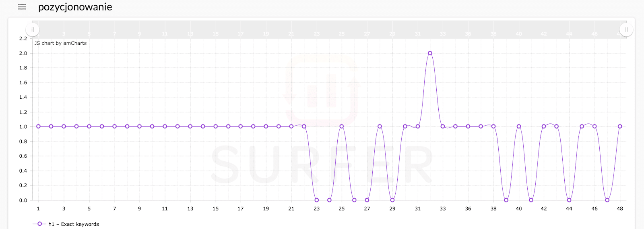
Task: Select the last data point above x-label 48
Action: click(620, 127)
